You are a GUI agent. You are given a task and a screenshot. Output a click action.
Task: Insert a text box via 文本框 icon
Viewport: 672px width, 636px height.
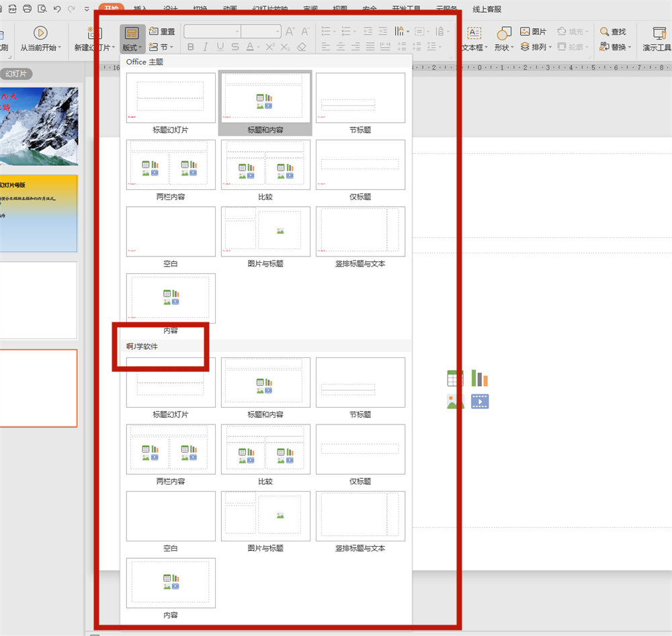[x=474, y=33]
